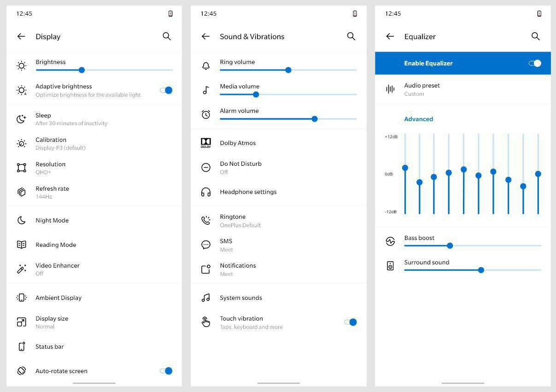The width and height of the screenshot is (556, 392).
Task: Tap the Brightness sun icon
Action: pos(21,66)
